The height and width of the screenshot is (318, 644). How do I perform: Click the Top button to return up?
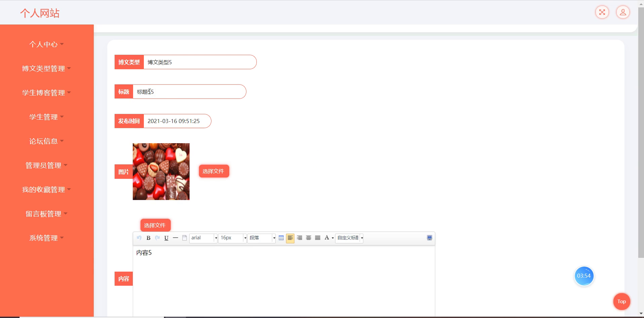[x=621, y=302]
